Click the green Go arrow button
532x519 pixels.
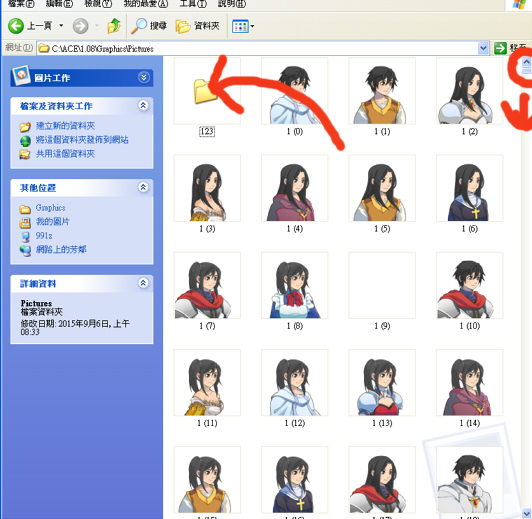tap(500, 49)
